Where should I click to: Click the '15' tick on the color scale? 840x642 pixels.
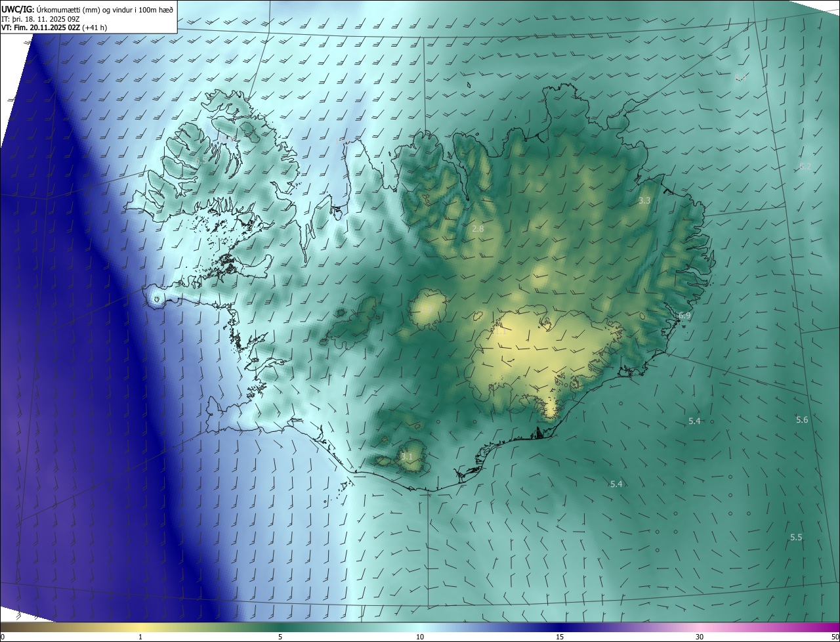[560, 637]
